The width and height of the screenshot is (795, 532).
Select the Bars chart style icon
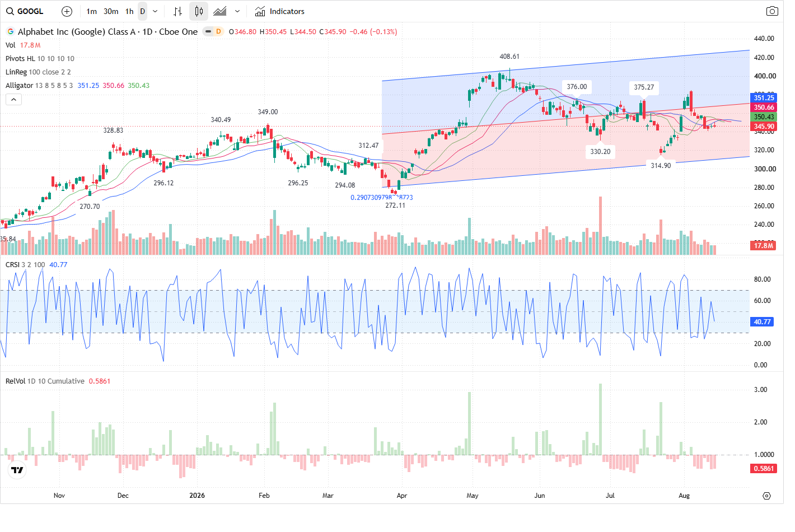point(177,11)
